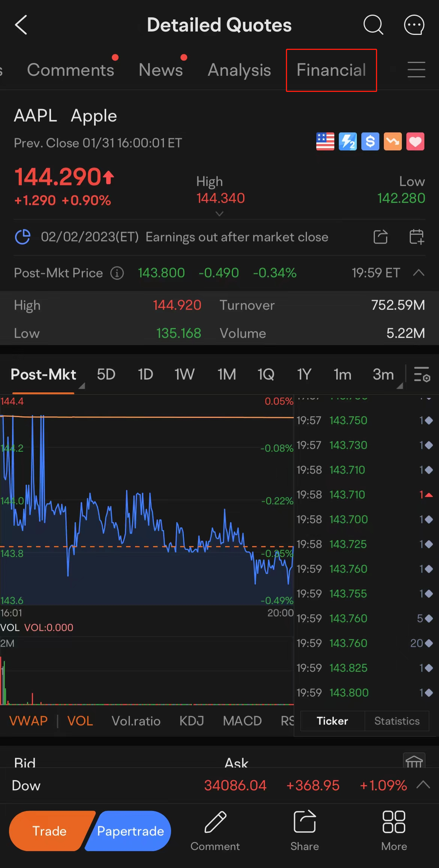Tap the orange Trade button

50,831
